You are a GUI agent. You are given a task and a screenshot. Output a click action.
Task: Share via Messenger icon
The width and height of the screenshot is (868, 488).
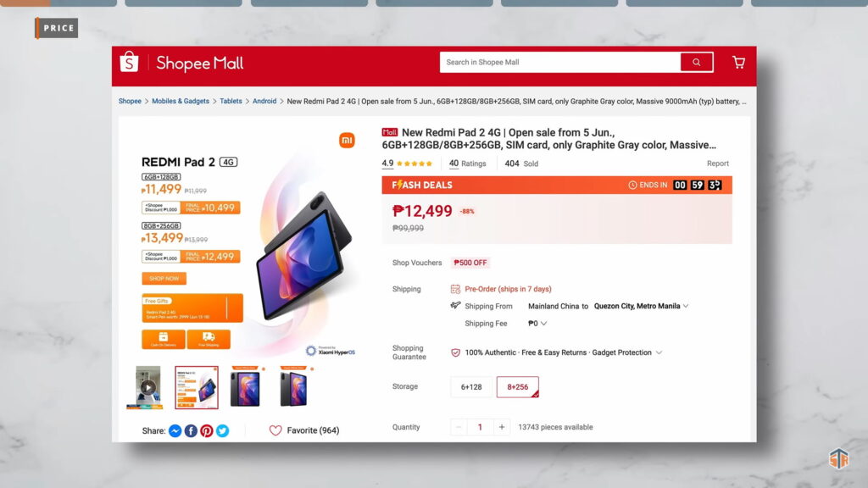(x=175, y=430)
